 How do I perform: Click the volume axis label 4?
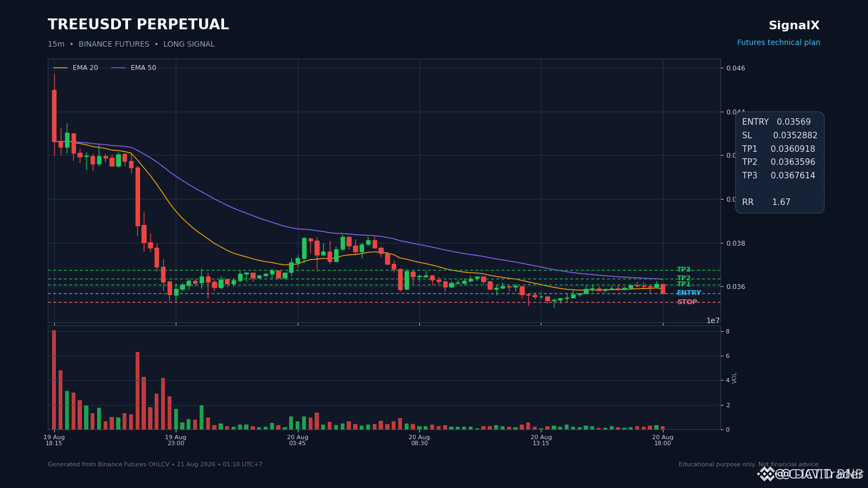coord(727,381)
